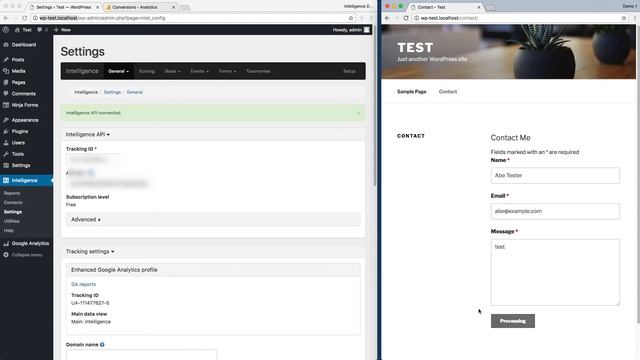
Task: Focus the Domain name input field
Action: click(x=141, y=355)
